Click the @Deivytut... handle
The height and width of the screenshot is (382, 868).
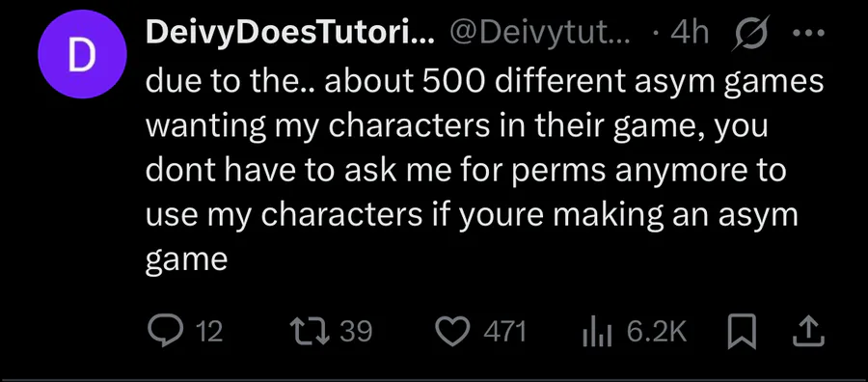click(537, 35)
